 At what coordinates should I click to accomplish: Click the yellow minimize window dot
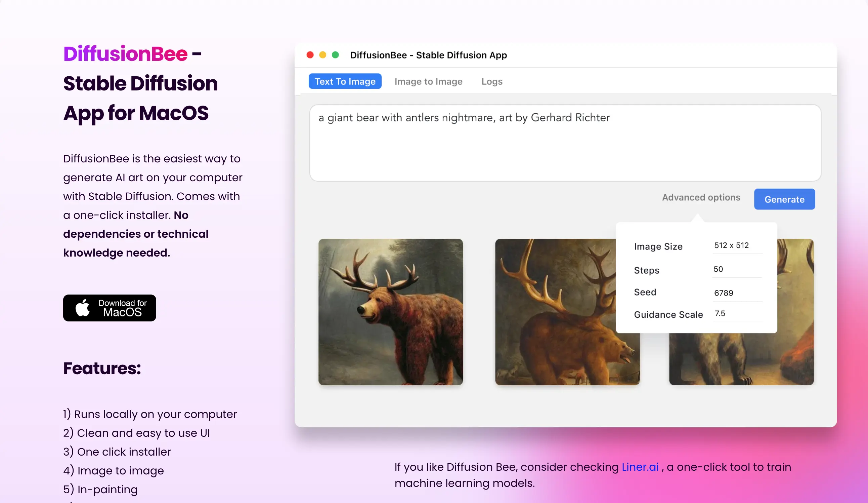point(323,55)
